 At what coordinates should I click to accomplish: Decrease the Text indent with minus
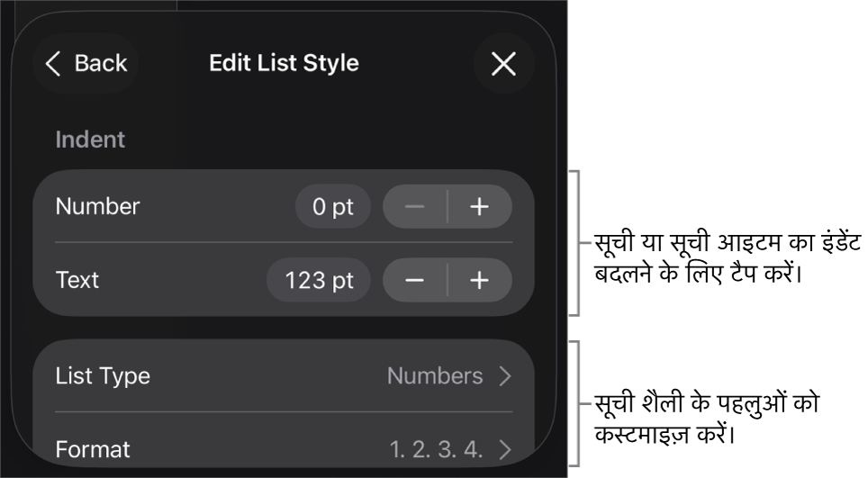(x=414, y=280)
